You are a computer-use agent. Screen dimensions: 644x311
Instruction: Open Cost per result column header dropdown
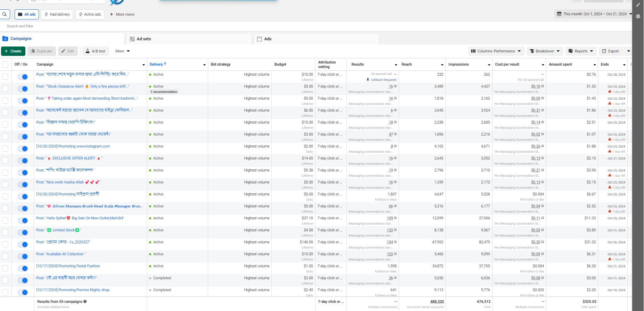543,65
